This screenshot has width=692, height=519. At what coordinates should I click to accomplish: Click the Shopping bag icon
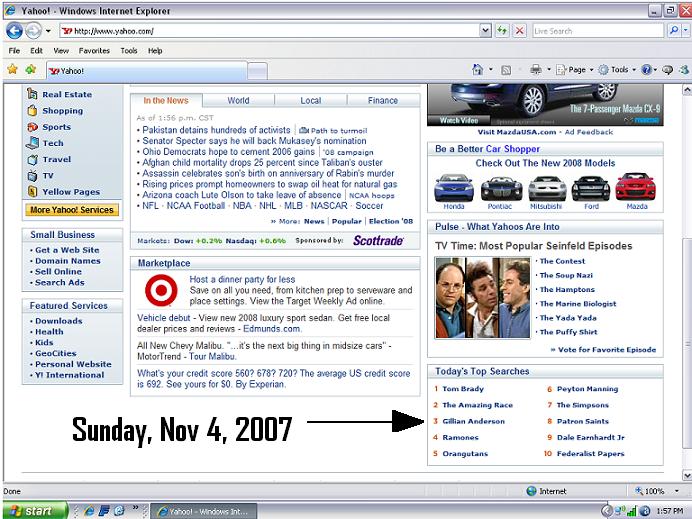tap(32, 110)
